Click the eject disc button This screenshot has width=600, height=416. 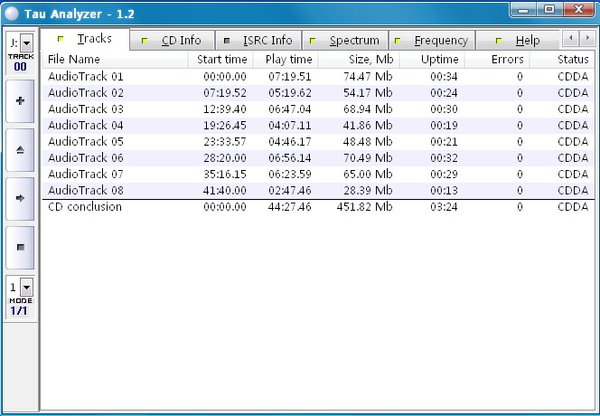tap(20, 150)
